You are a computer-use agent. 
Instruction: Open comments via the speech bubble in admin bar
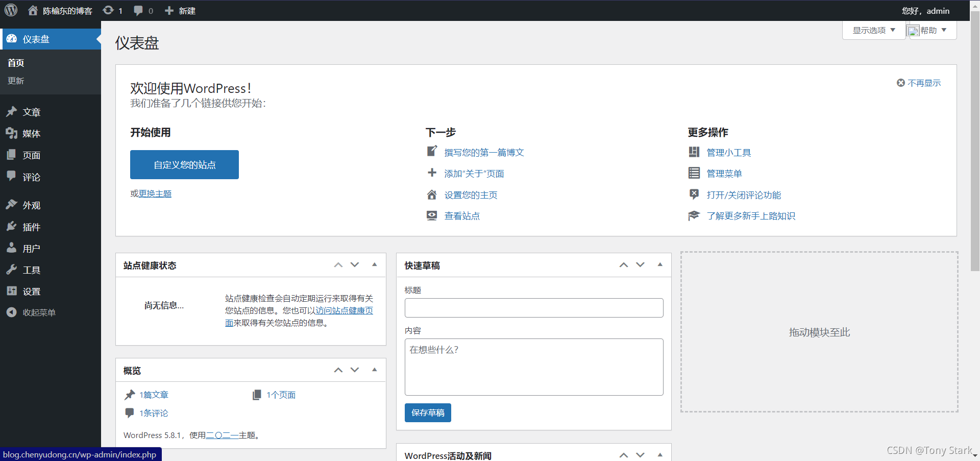point(138,11)
